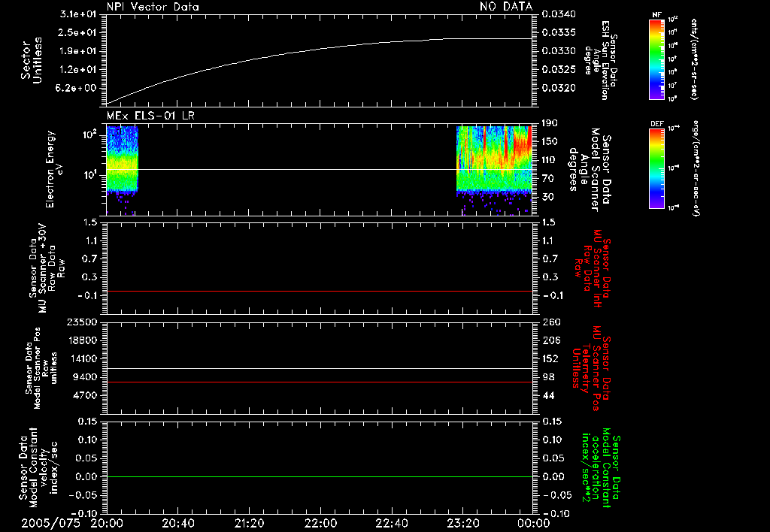Click the green velocity line at zero
The height and width of the screenshot is (532, 770).
pos(319,476)
